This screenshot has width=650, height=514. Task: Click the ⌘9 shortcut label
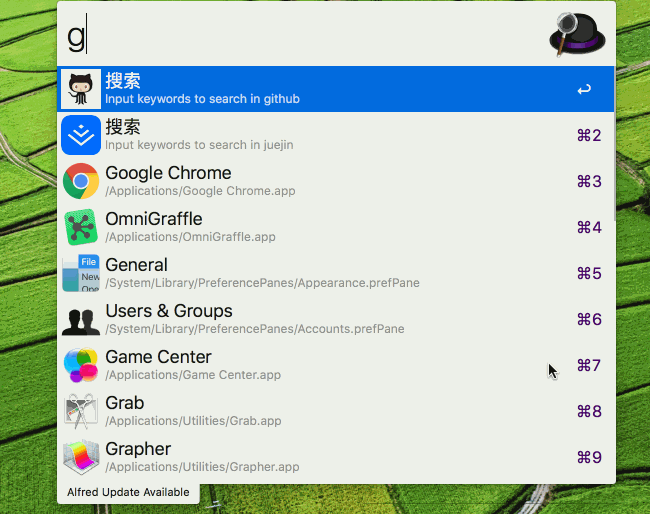[589, 458]
